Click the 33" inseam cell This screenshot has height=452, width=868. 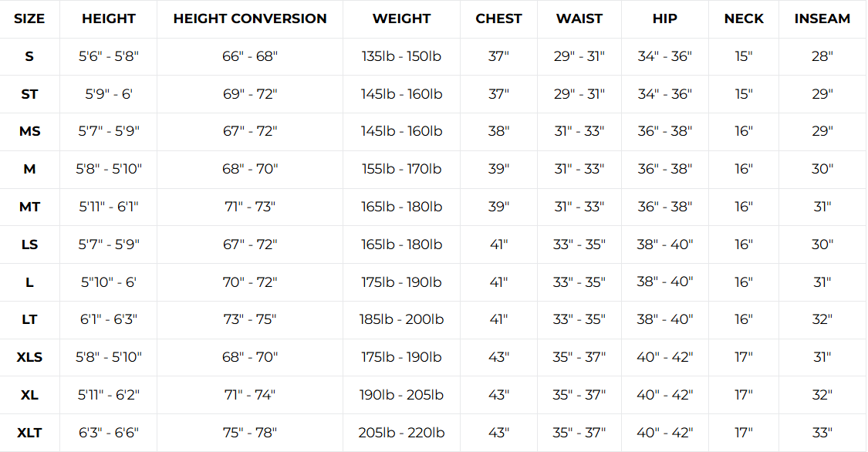(x=822, y=433)
